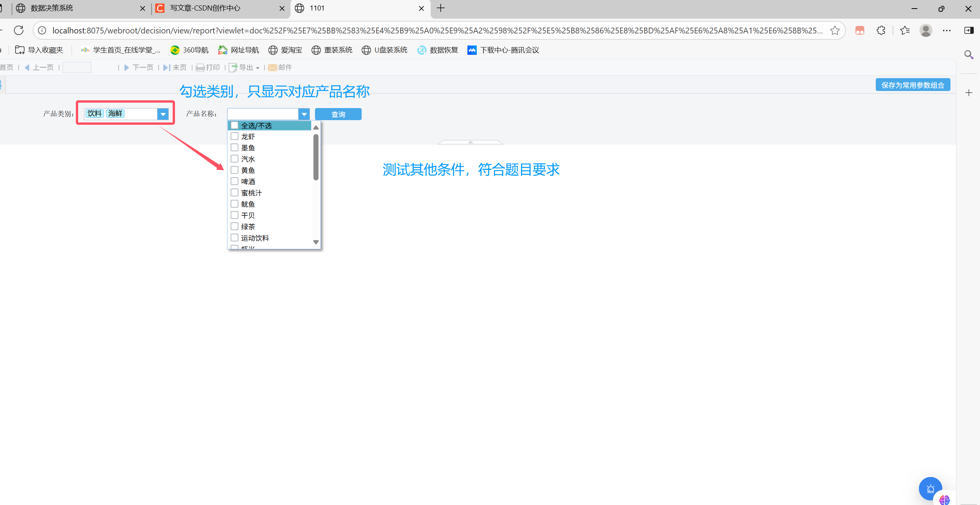This screenshot has width=980, height=505.
Task: Click the print icon in report toolbar
Action: pyautogui.click(x=200, y=68)
